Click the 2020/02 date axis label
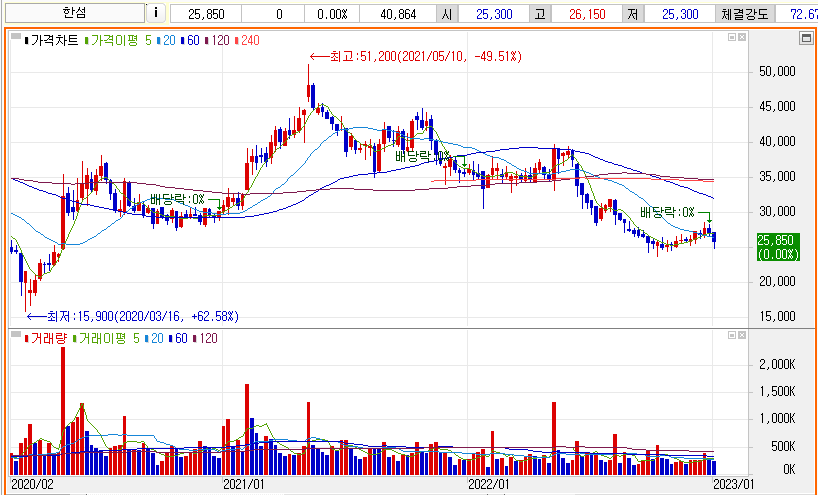The height and width of the screenshot is (495, 818). pyautogui.click(x=32, y=484)
